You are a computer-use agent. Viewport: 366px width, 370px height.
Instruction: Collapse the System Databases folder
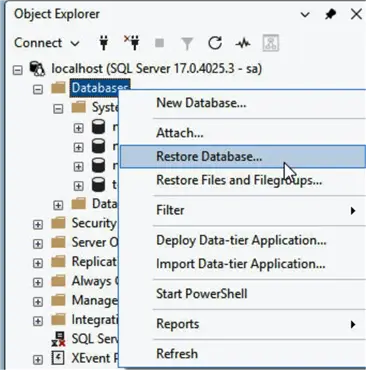coord(58,109)
